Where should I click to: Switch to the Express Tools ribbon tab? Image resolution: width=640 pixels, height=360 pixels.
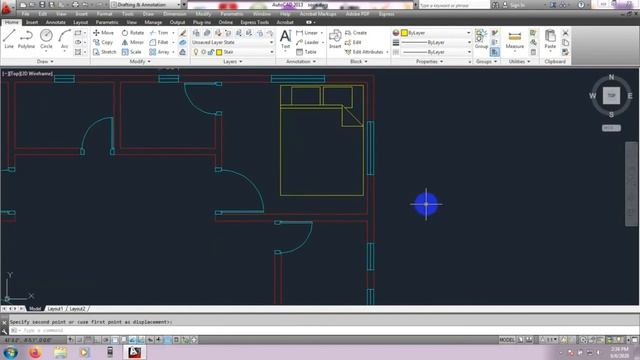click(x=254, y=22)
